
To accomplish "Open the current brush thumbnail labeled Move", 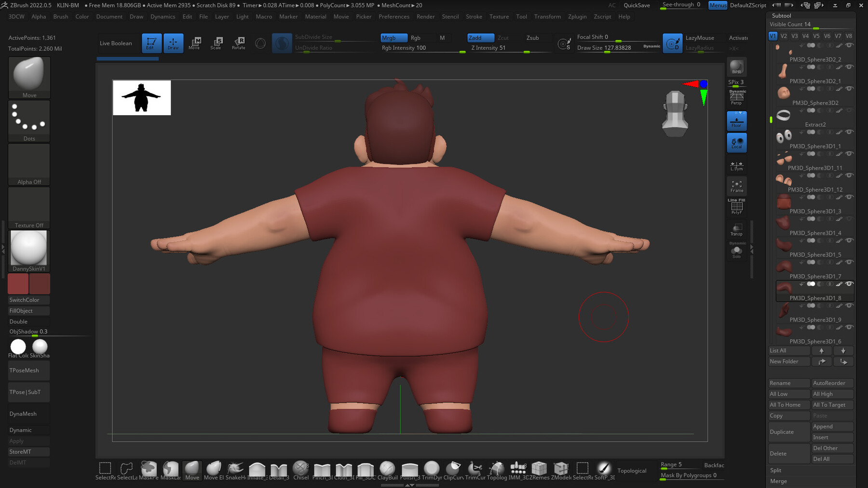I will [29, 78].
